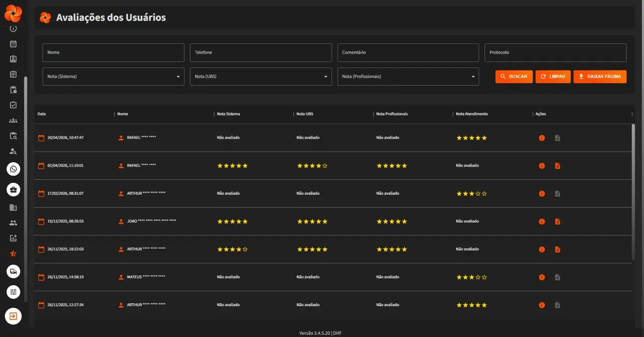Open the chart-with-plus sidebar icon
This screenshot has height=337, width=644.
point(13,238)
